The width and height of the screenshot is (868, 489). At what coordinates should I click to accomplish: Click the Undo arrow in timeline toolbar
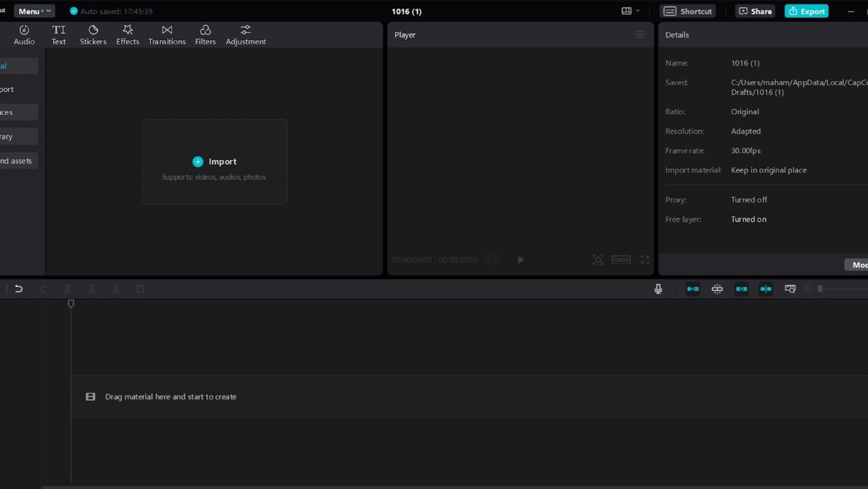coord(19,289)
